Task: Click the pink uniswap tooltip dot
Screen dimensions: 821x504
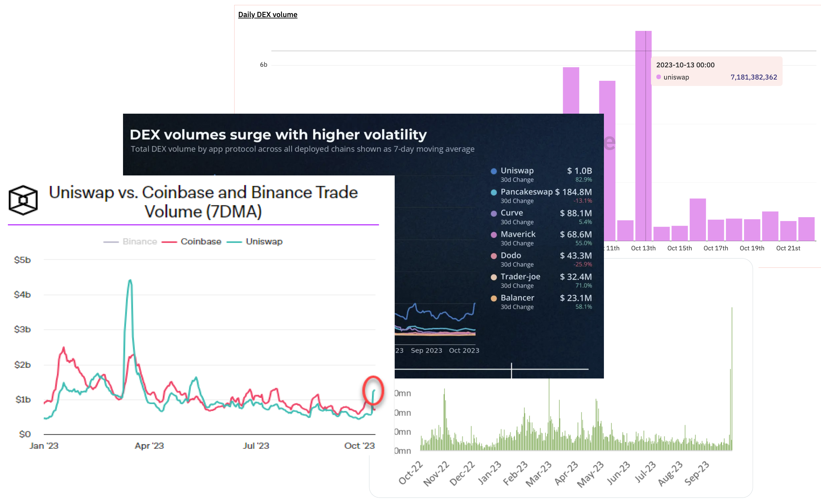Action: (659, 77)
